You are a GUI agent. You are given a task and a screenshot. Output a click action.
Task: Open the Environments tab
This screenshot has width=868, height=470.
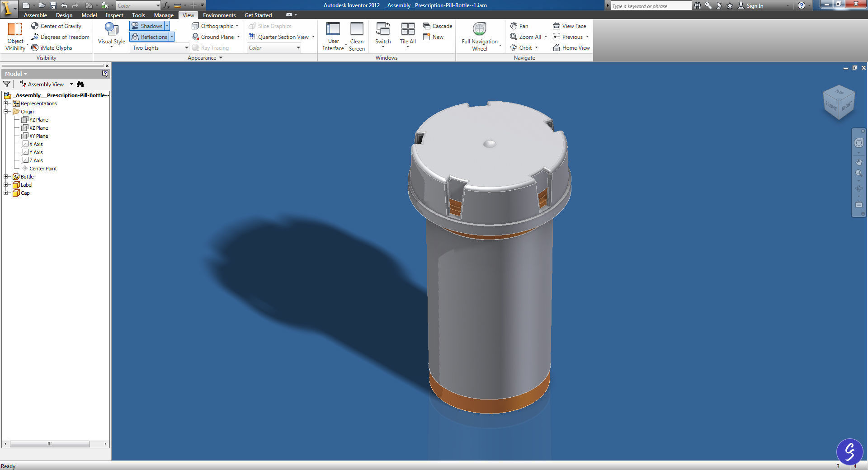[219, 15]
